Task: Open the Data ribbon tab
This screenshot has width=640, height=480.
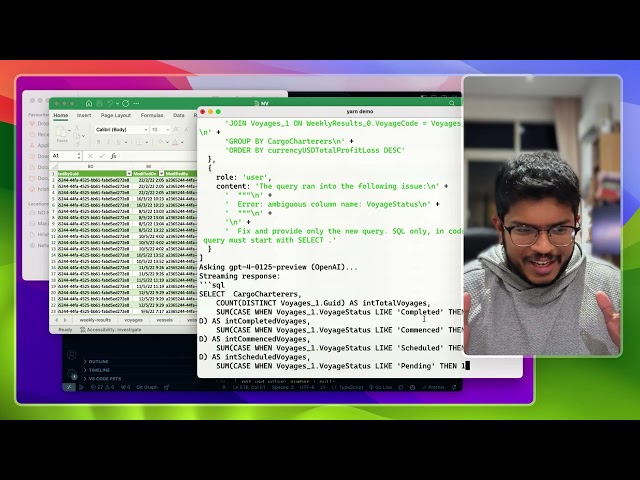Action: [x=178, y=116]
